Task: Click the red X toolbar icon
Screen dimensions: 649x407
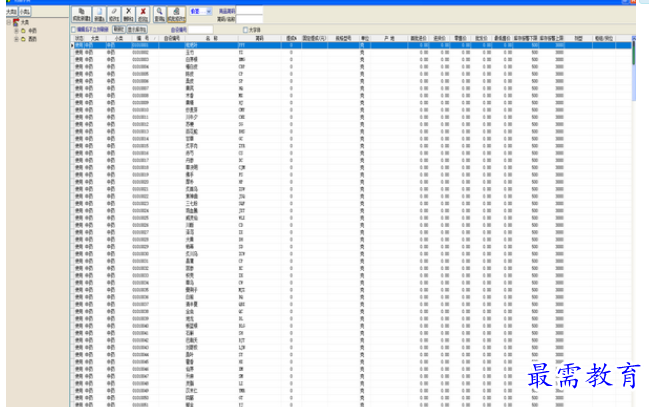Action: pos(143,14)
